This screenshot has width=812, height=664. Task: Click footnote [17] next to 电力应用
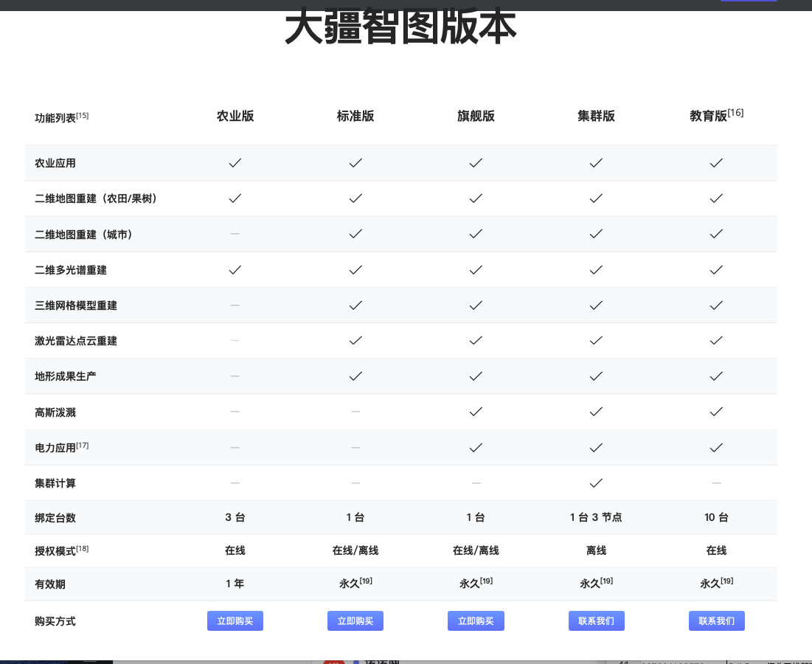click(x=83, y=446)
